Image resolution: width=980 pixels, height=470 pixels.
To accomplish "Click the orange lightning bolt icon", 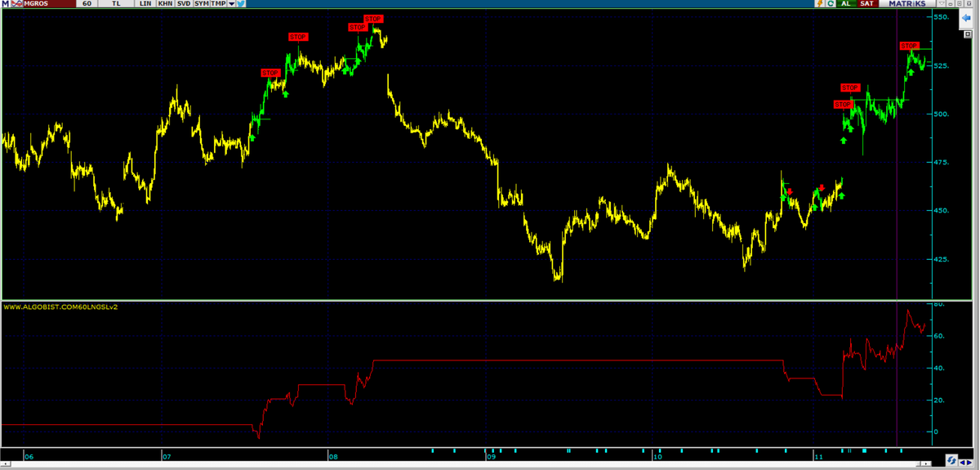I will coord(820,3).
